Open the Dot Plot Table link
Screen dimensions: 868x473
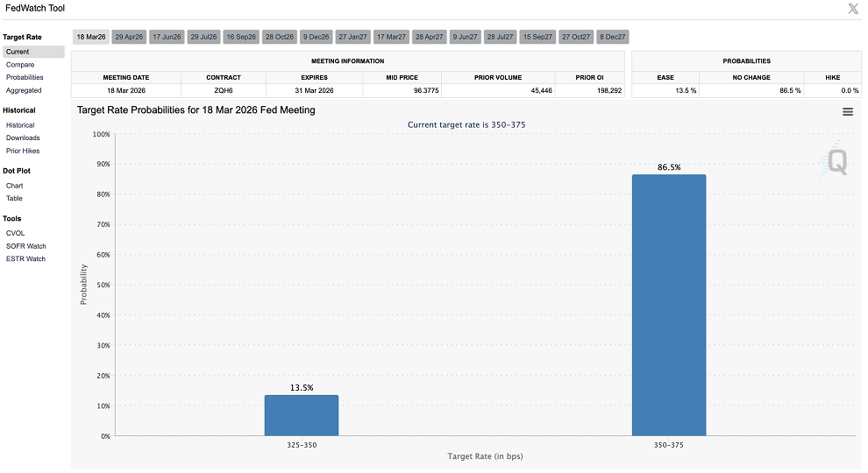point(14,198)
